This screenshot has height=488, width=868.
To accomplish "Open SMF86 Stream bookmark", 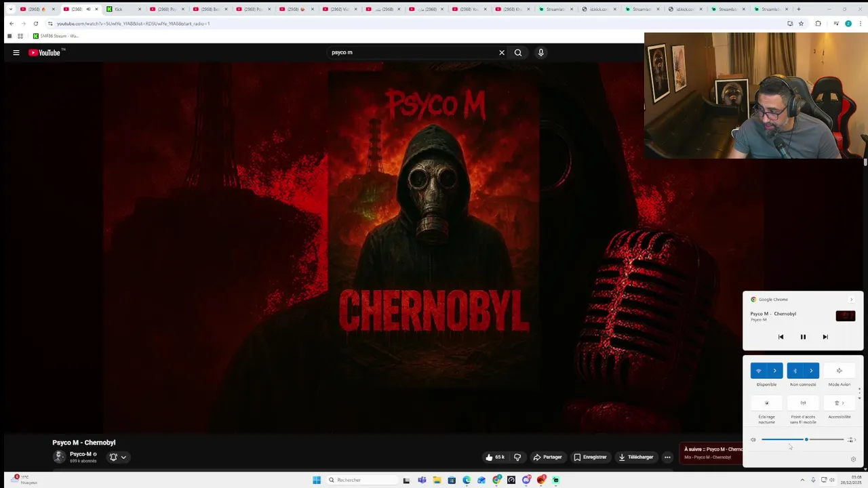I will (x=56, y=36).
